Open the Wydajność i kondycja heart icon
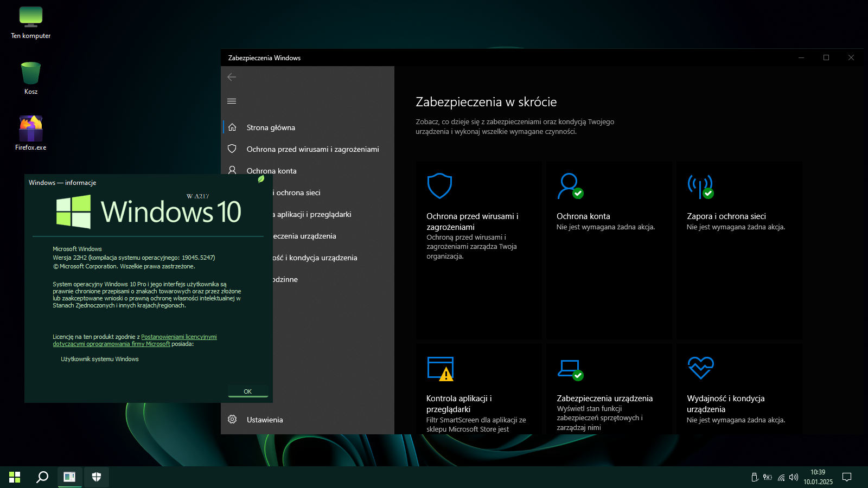The width and height of the screenshot is (868, 488). click(700, 368)
